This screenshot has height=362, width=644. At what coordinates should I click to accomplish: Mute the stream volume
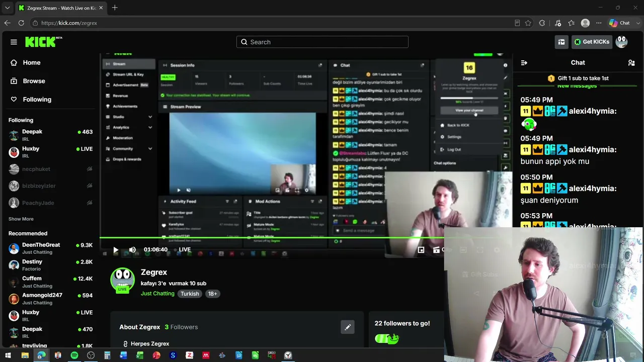[x=132, y=250]
